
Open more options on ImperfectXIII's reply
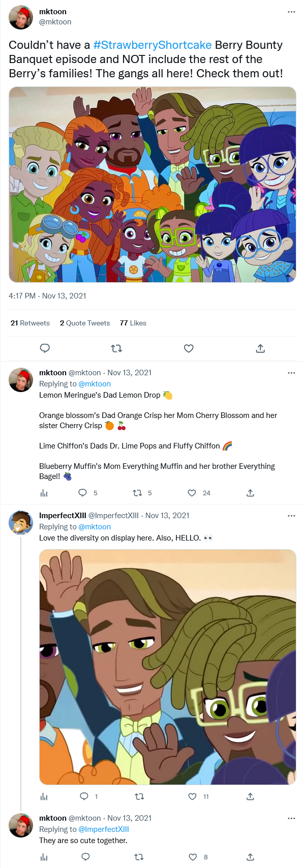click(291, 516)
